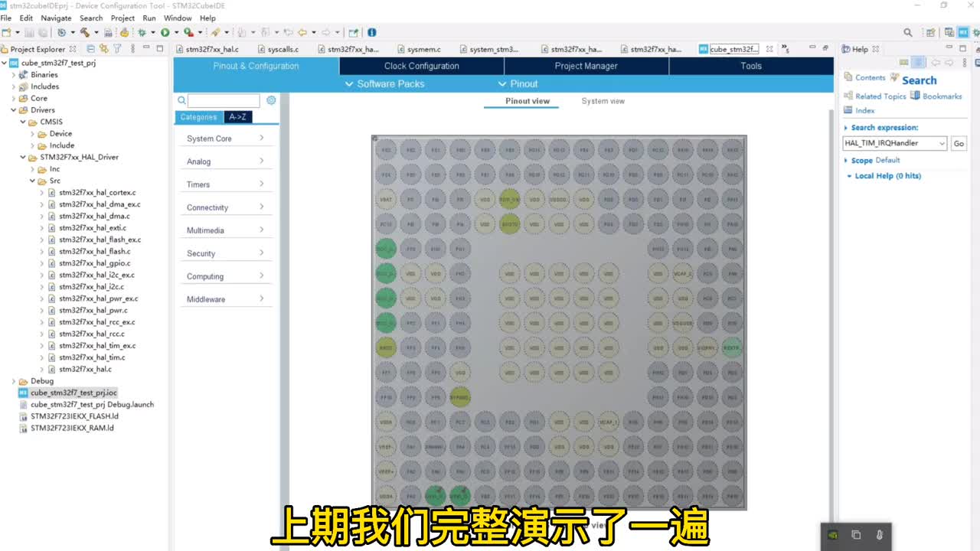Screen dimensions: 980x551
Task: Open the Pinout dropdown menu
Action: click(518, 84)
